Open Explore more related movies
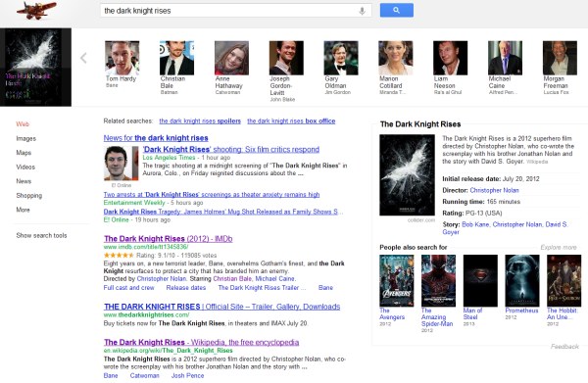Viewport: 588px width, 383px height. (559, 248)
